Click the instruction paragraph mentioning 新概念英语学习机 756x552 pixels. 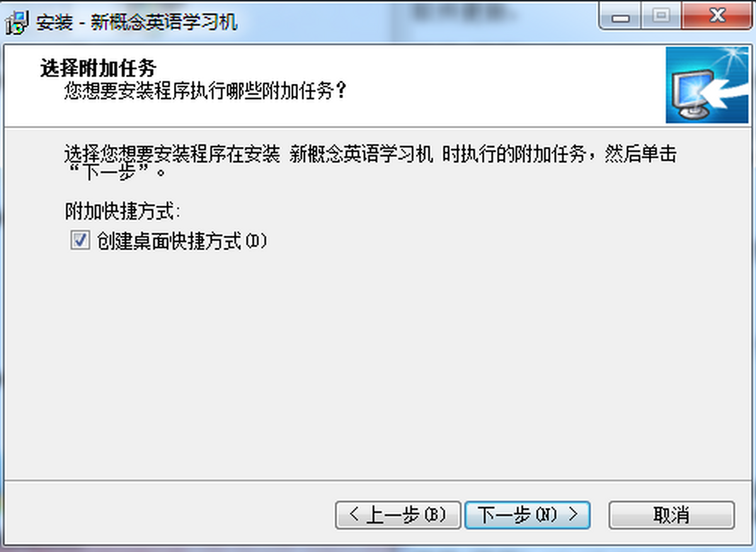click(x=370, y=163)
